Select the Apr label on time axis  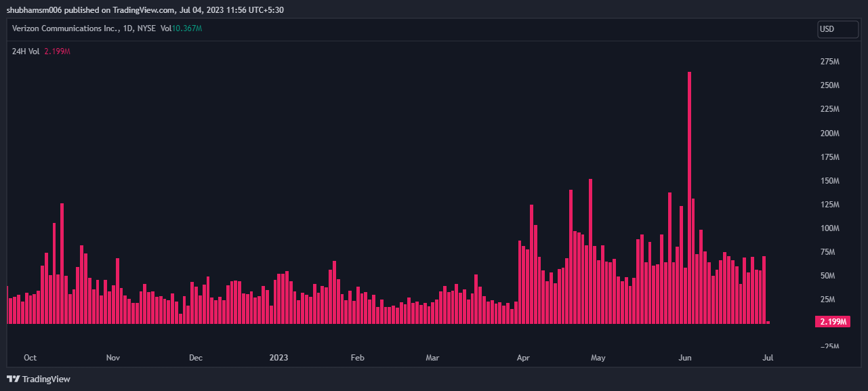coord(522,357)
